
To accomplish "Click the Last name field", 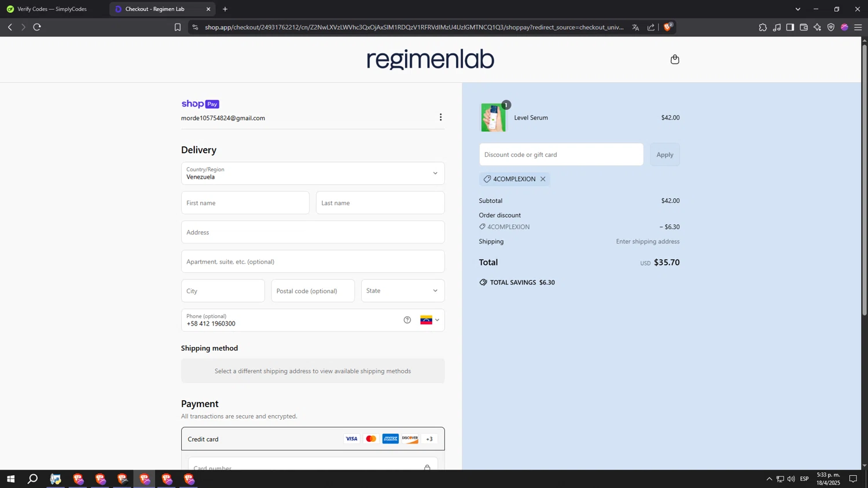I will click(380, 203).
